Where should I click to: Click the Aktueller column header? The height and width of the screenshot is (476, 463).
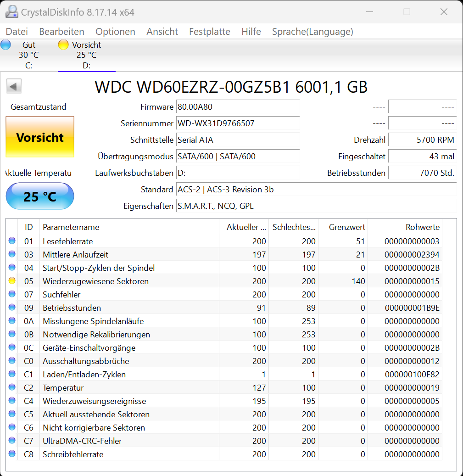coord(244,227)
